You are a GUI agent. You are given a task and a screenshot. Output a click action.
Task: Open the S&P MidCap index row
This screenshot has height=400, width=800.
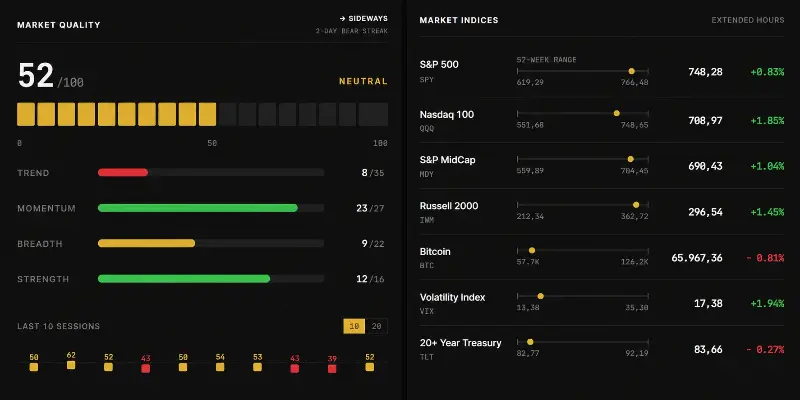click(602, 166)
